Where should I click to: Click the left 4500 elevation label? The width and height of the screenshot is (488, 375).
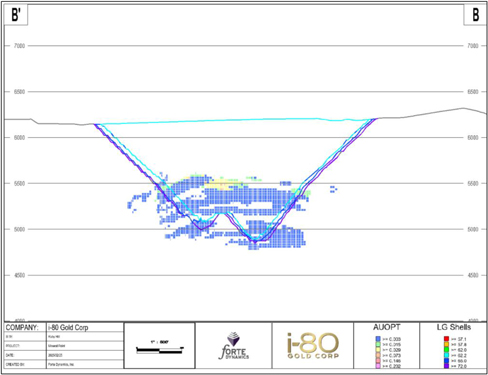point(19,275)
